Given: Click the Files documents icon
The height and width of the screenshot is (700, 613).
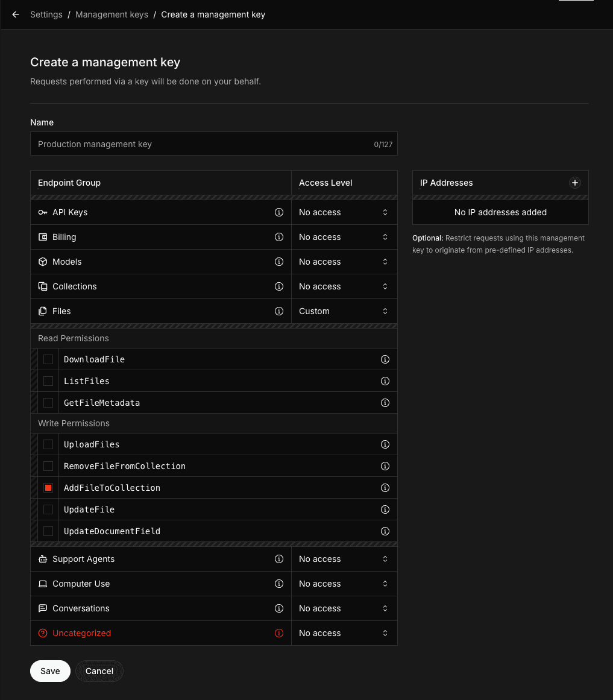Looking at the screenshot, I should click(x=43, y=311).
